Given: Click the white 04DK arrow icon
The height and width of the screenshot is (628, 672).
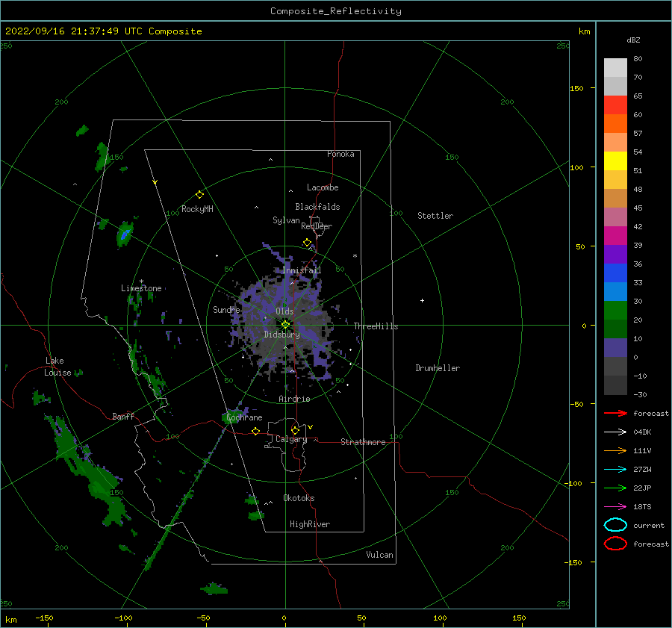Looking at the screenshot, I should click(615, 432).
